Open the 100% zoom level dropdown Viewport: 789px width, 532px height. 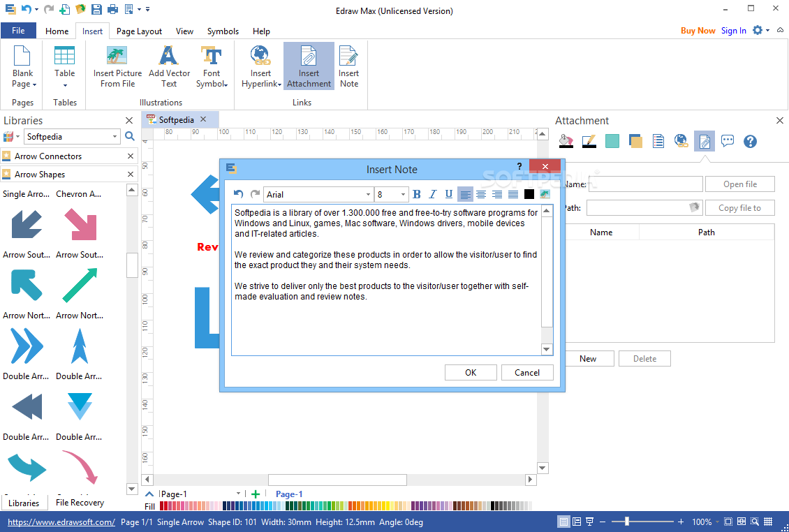717,522
